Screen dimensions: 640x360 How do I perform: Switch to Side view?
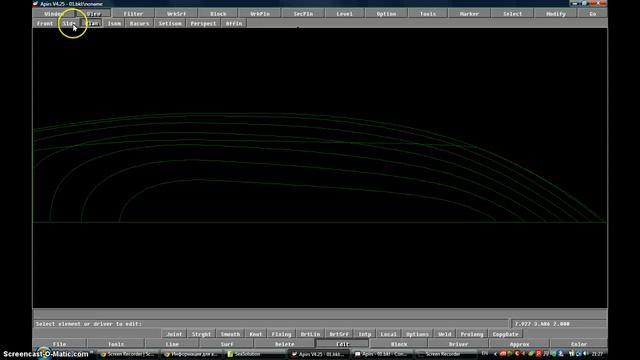(69, 23)
